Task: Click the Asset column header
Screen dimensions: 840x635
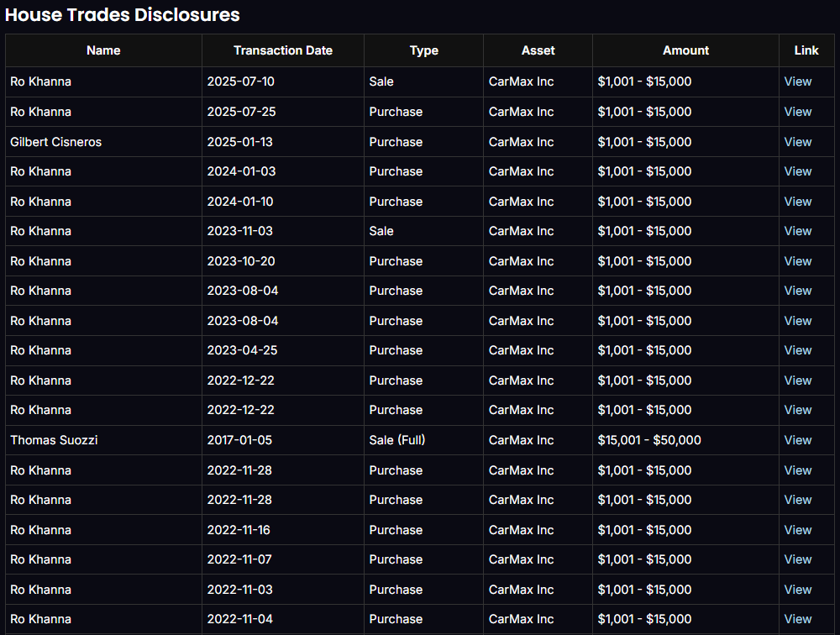Action: pyautogui.click(x=538, y=50)
